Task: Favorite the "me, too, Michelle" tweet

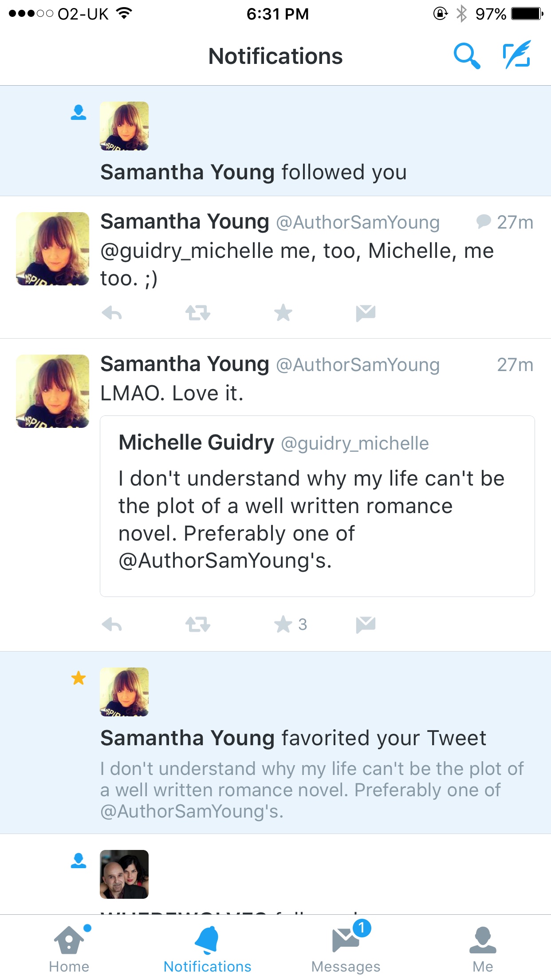Action: [x=283, y=313]
